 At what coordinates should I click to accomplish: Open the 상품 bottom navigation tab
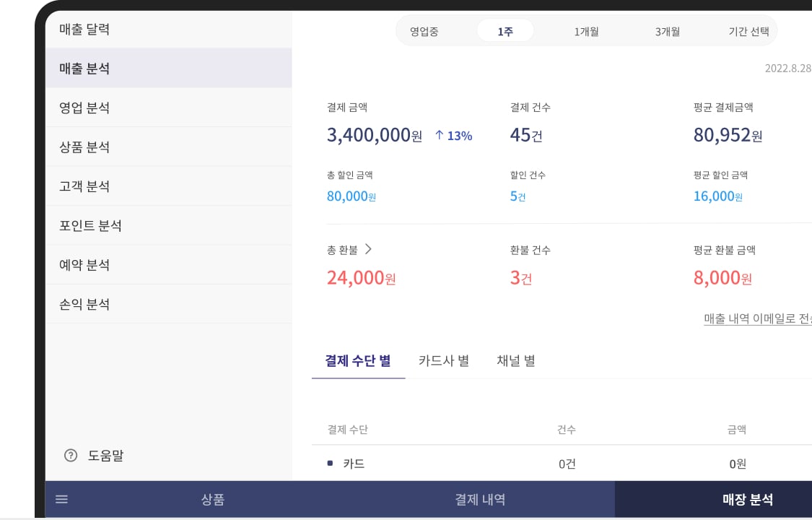213,499
